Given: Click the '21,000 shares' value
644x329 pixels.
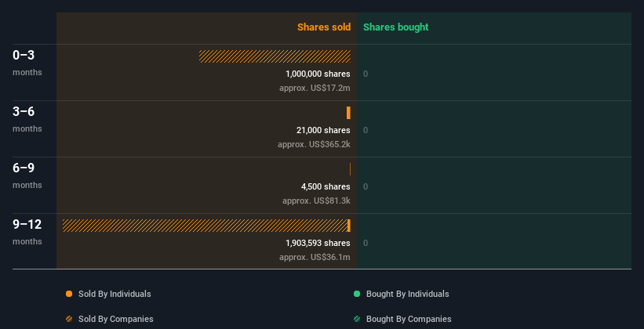Looking at the screenshot, I should (x=323, y=130).
